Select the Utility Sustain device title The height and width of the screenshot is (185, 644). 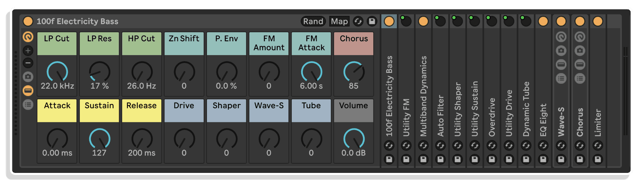point(475,109)
